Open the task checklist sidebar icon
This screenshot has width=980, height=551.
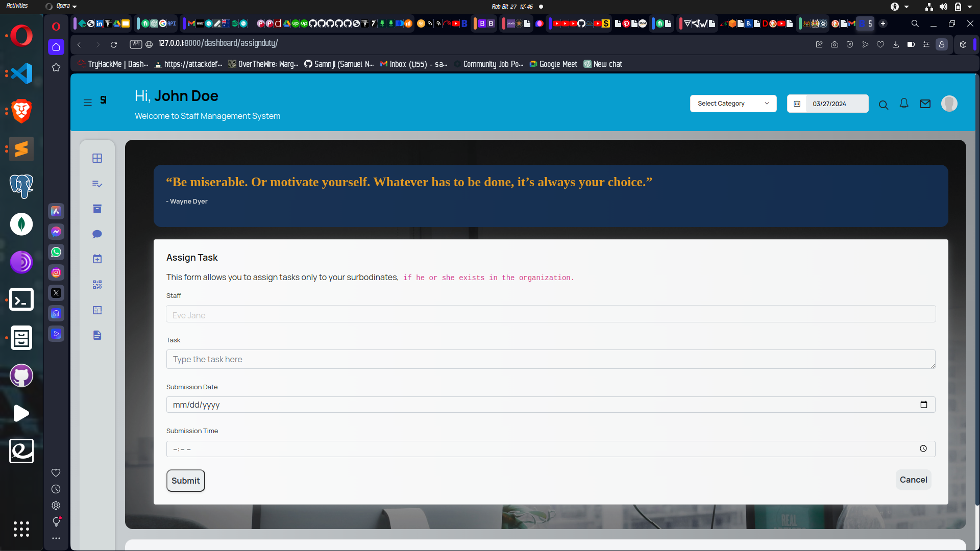click(x=97, y=184)
